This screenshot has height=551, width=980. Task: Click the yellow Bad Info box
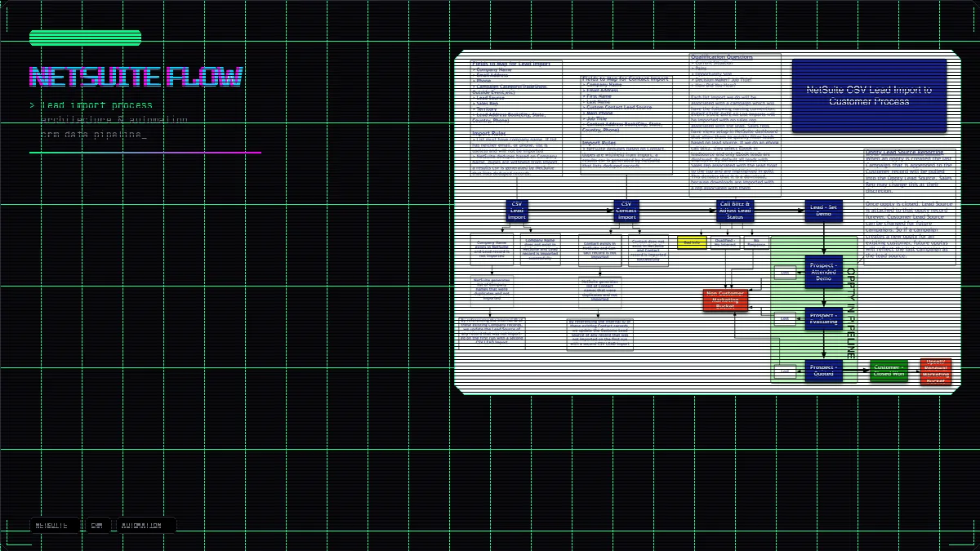(692, 242)
